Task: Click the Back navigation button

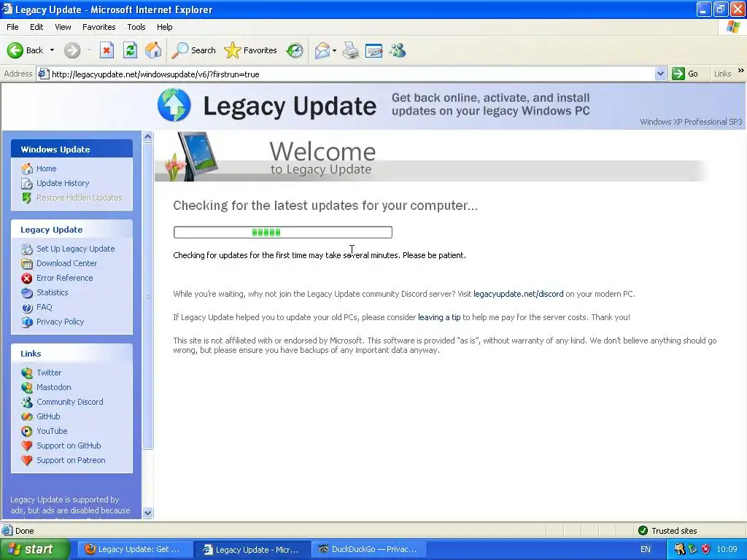Action: click(x=26, y=50)
